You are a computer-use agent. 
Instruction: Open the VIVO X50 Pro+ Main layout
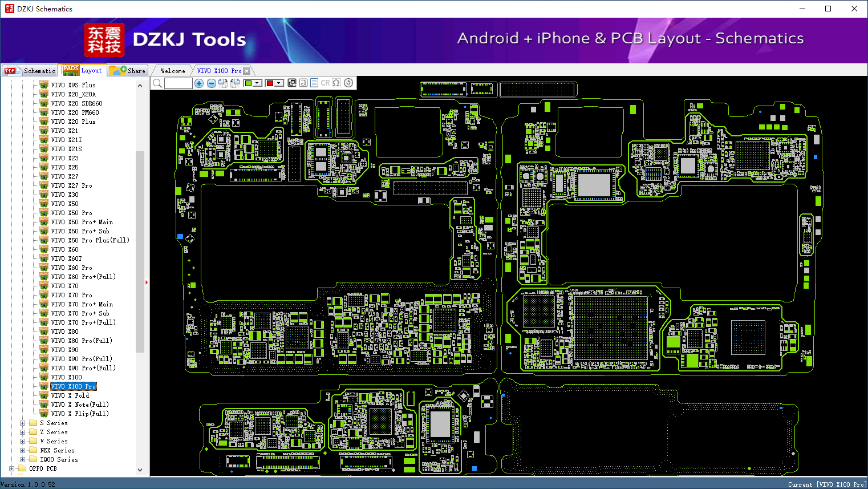tap(82, 222)
